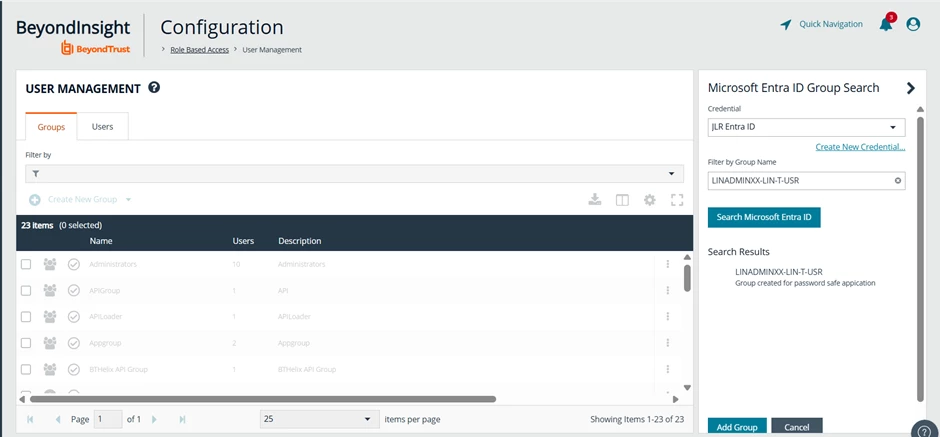This screenshot has height=437, width=940.
Task: Check the Appgroup row checkbox
Action: tap(26, 343)
